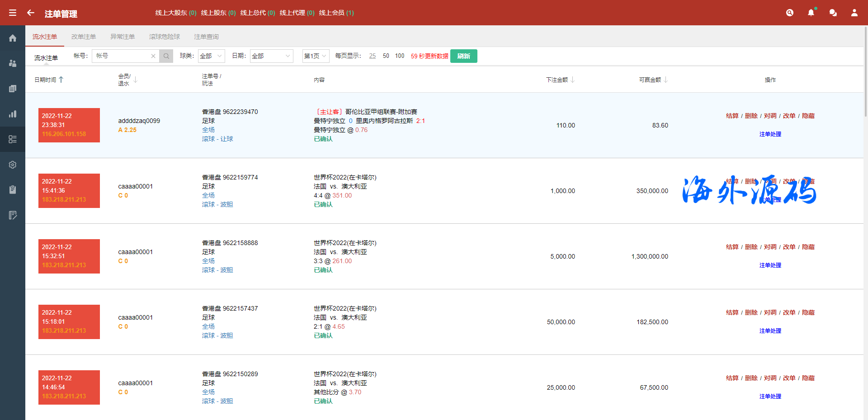Open the sidebar settings gear icon

[x=13, y=165]
